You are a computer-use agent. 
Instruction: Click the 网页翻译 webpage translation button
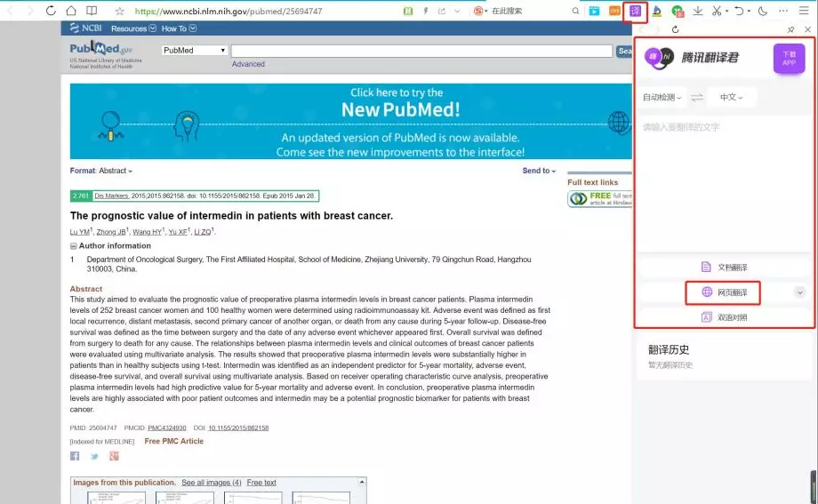click(724, 292)
